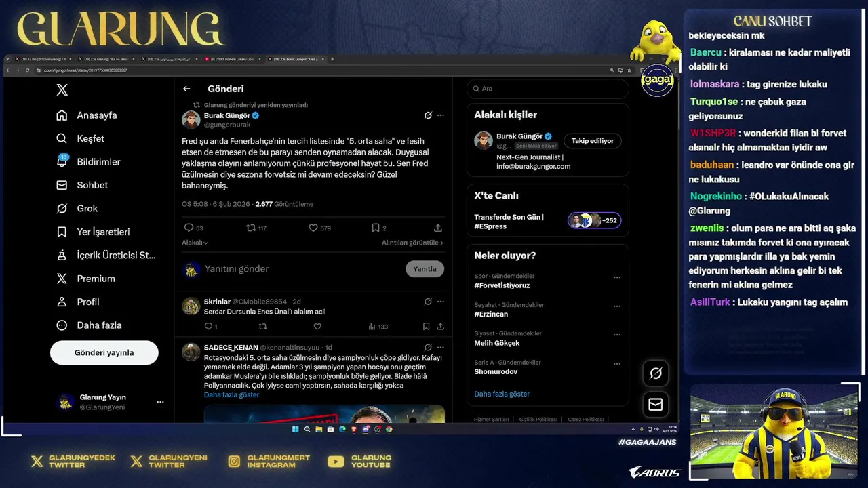Reply to Skriniar's comment
868x488 pixels.
point(208,327)
